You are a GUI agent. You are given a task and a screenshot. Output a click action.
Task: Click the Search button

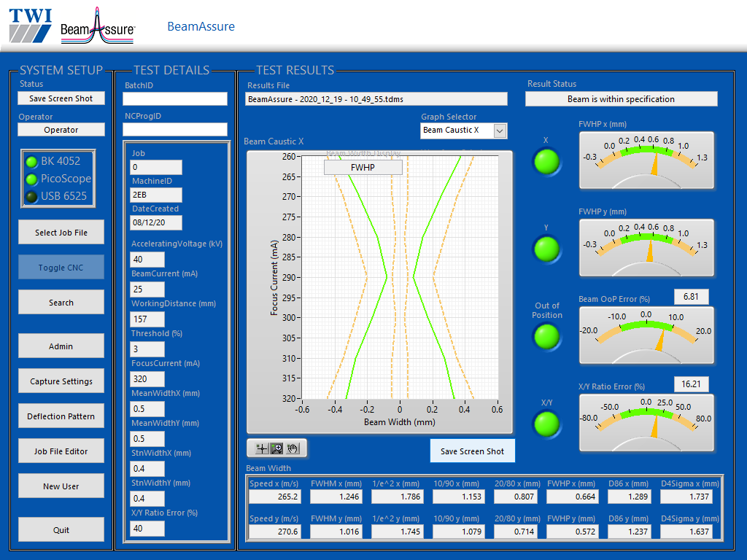point(61,303)
